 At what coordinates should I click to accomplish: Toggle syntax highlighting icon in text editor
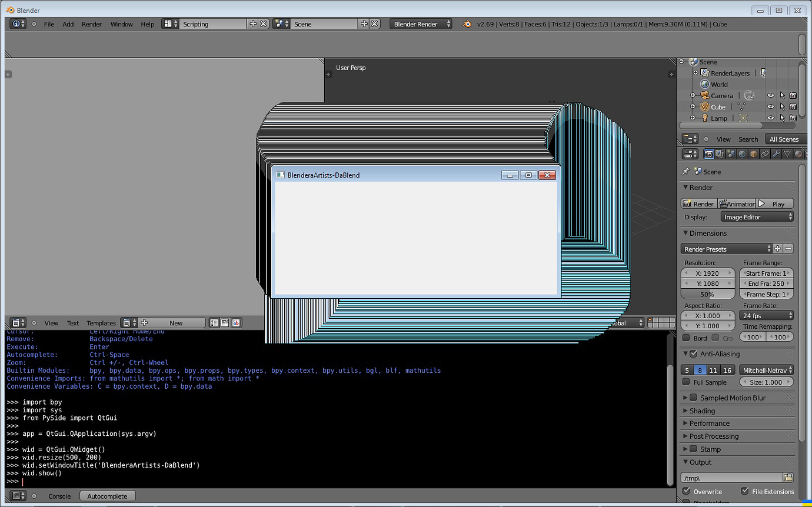236,323
